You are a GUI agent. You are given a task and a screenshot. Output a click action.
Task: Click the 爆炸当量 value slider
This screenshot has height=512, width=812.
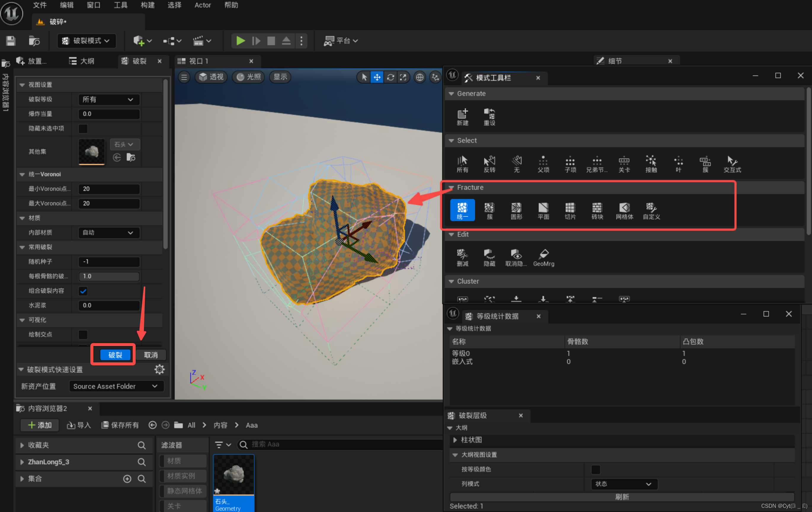click(109, 114)
